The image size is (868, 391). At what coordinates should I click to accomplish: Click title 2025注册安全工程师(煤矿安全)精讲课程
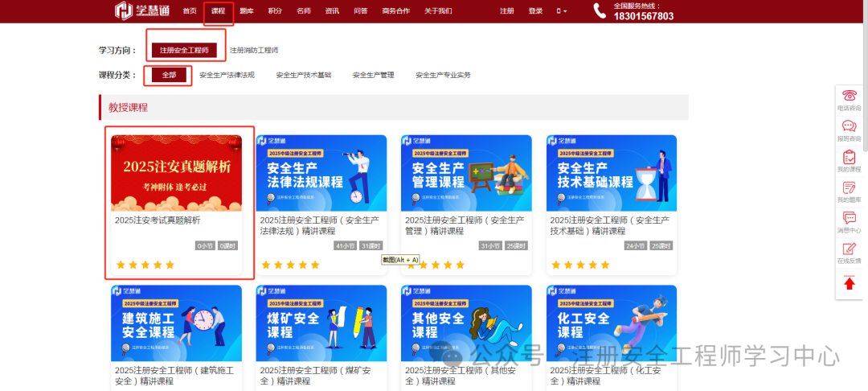click(316, 376)
